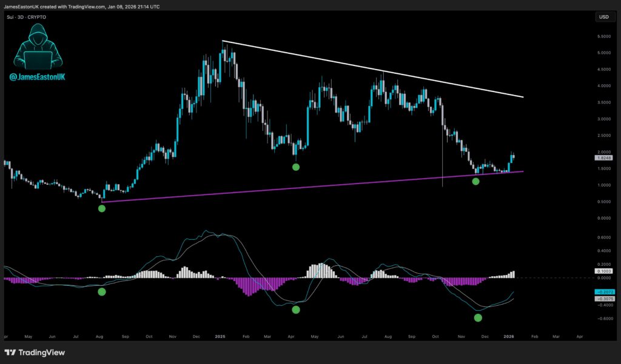Click the green dot under the April 2025 price low
This screenshot has width=621, height=364.
[x=296, y=167]
